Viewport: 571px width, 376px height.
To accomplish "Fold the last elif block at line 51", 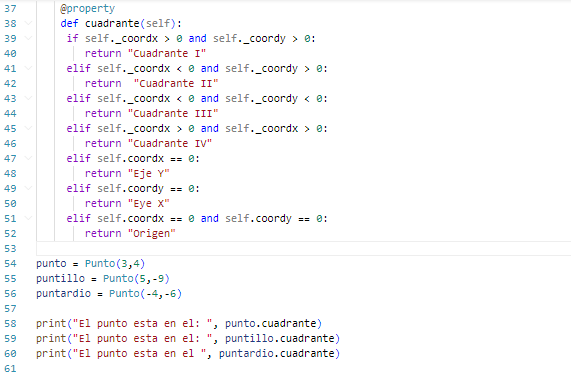I will click(28, 218).
